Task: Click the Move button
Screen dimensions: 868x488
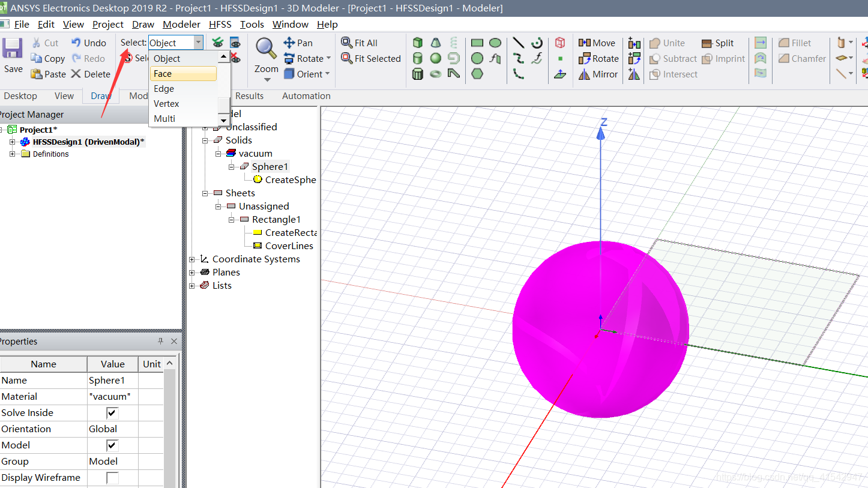Action: 597,43
